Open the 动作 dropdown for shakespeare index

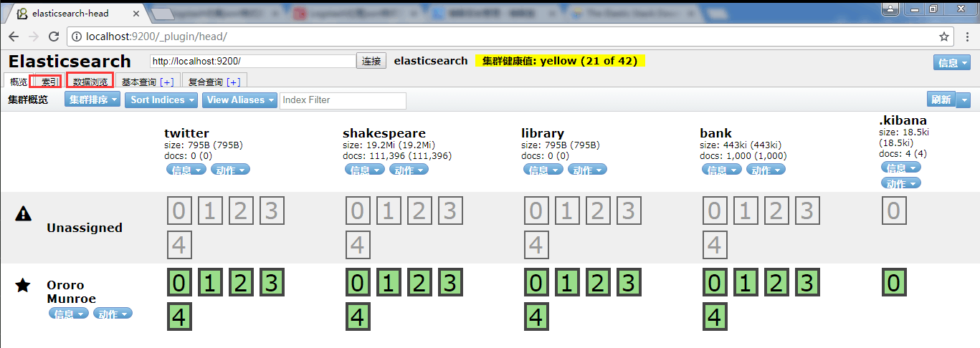[x=409, y=170]
